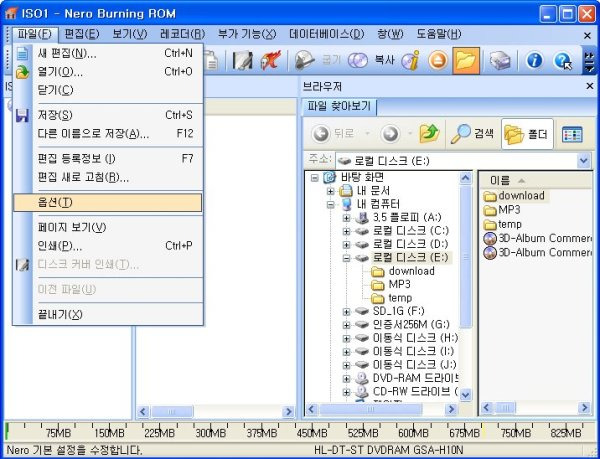This screenshot has width=600, height=459.
Task: Click the browser Forward arrow button
Action: pos(390,134)
